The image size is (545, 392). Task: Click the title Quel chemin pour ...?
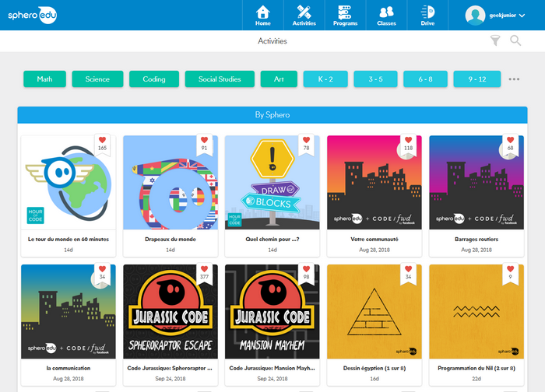pos(272,240)
